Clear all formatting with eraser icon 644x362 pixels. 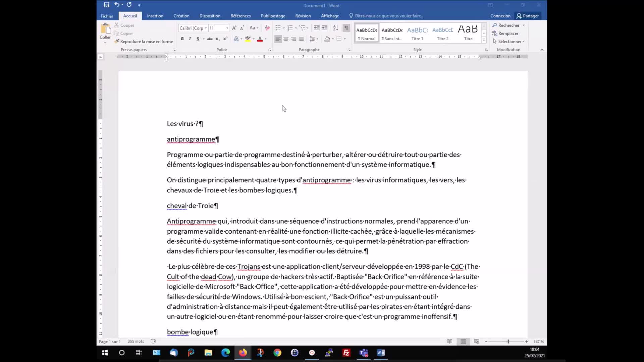point(267,28)
